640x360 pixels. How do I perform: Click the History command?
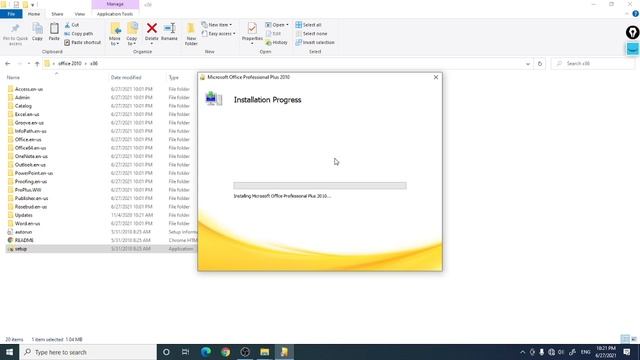click(276, 42)
